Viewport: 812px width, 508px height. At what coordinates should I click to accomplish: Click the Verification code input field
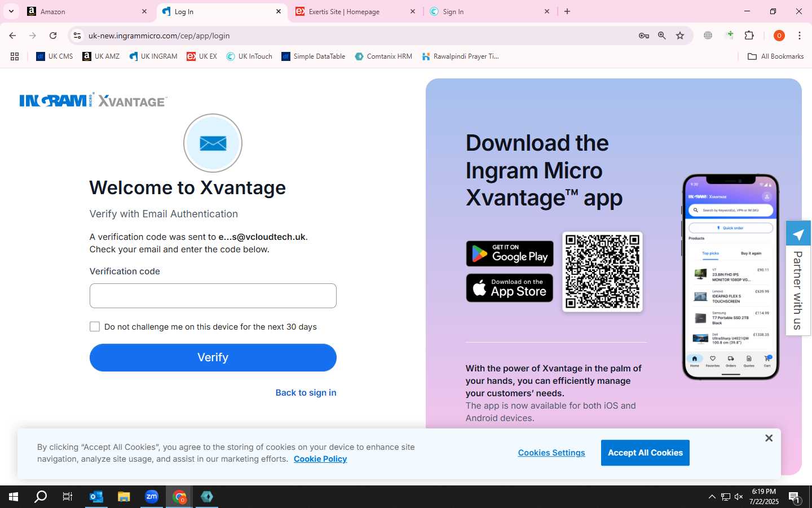(x=213, y=296)
